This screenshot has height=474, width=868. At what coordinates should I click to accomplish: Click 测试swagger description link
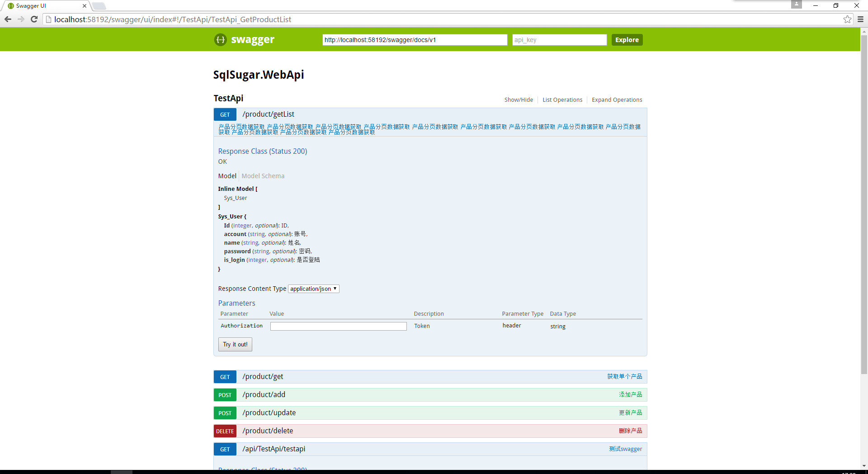[x=625, y=449]
